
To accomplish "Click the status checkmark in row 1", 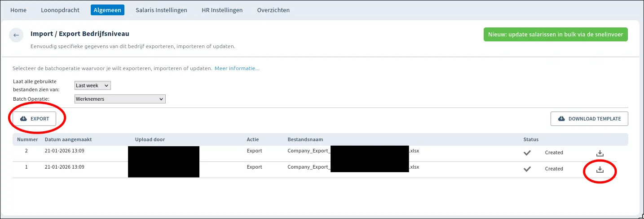I will pyautogui.click(x=527, y=169).
